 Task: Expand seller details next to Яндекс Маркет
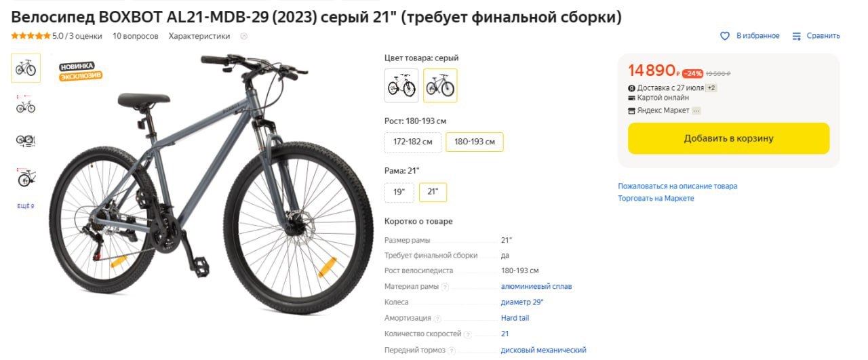click(x=696, y=111)
